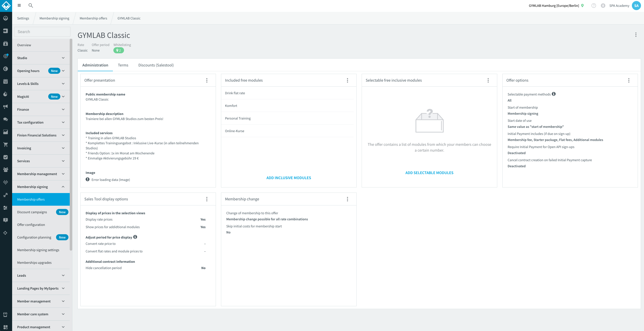Image resolution: width=644 pixels, height=331 pixels.
Task: Expand the Invoicing section
Action: click(x=41, y=148)
